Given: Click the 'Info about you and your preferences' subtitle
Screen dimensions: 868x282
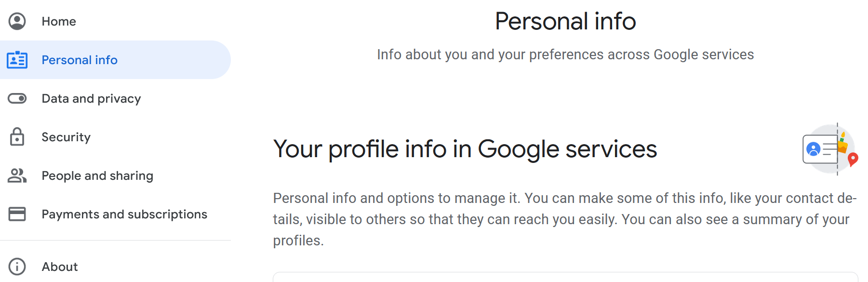Looking at the screenshot, I should pyautogui.click(x=565, y=54).
